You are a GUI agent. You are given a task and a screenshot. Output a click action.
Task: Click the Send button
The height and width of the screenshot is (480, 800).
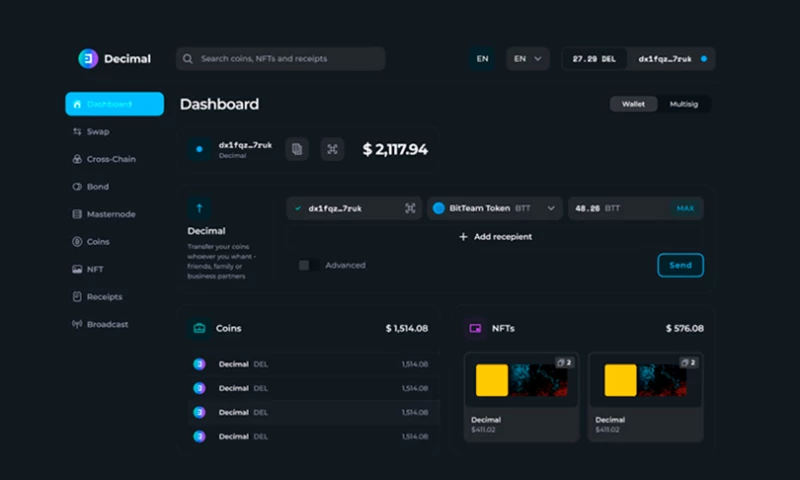[681, 265]
